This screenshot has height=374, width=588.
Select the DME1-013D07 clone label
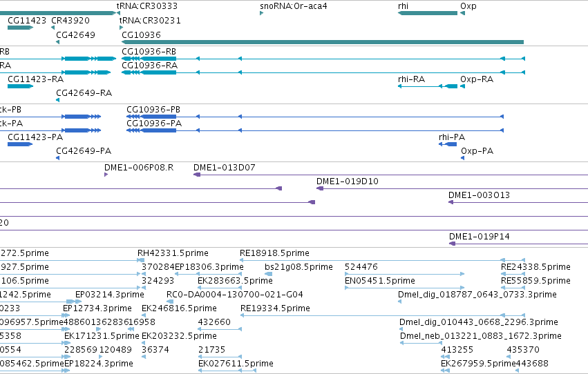(225, 168)
